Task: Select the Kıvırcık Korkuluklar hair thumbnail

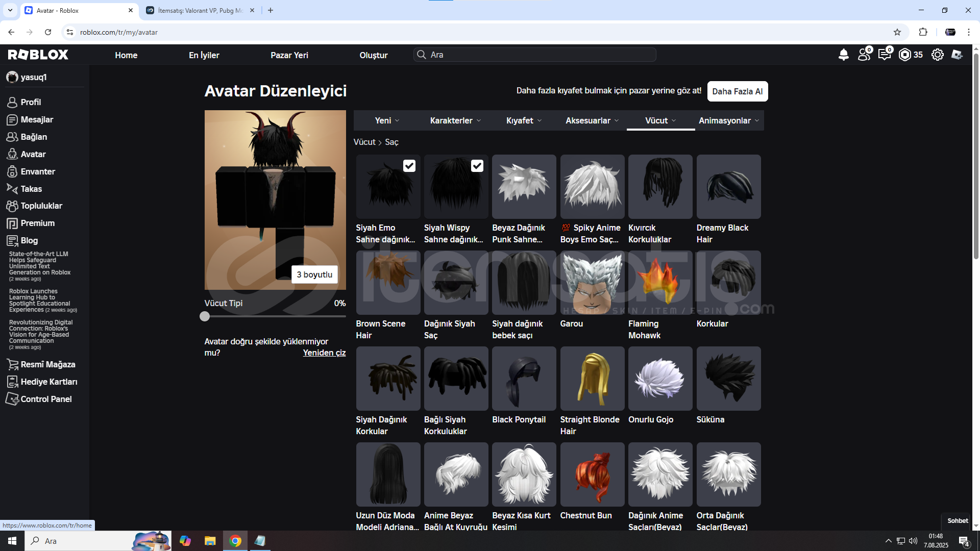Action: (x=660, y=187)
